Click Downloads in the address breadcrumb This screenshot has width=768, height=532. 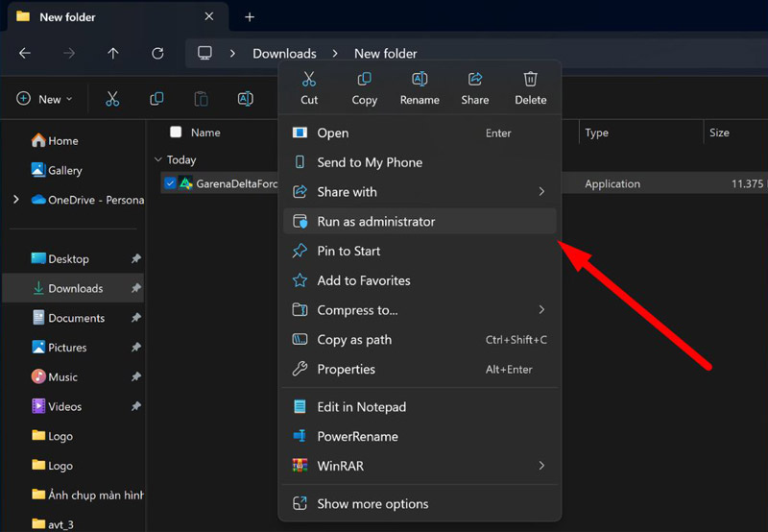click(284, 54)
